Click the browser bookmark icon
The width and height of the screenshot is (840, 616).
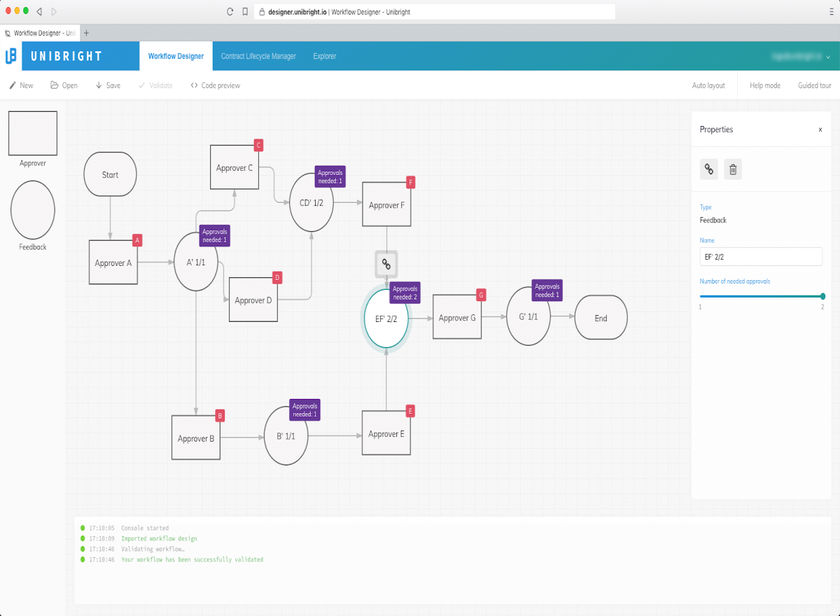point(245,11)
